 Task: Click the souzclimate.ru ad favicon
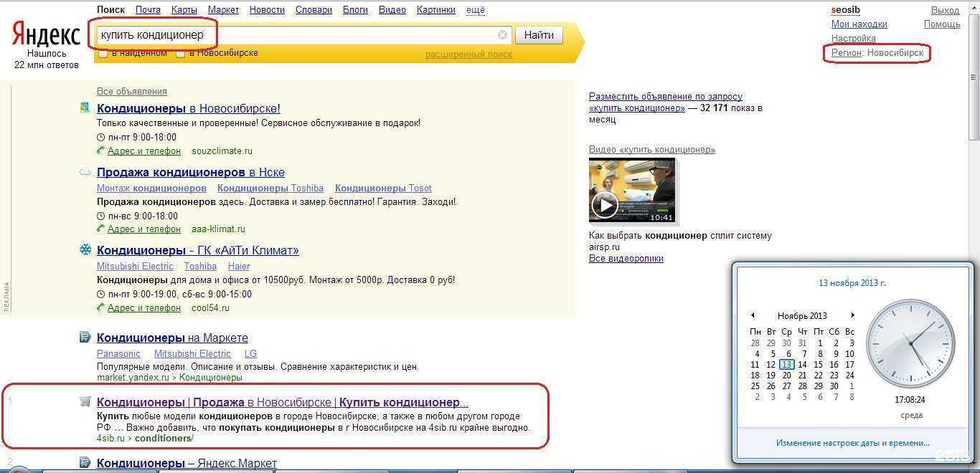pyautogui.click(x=85, y=108)
